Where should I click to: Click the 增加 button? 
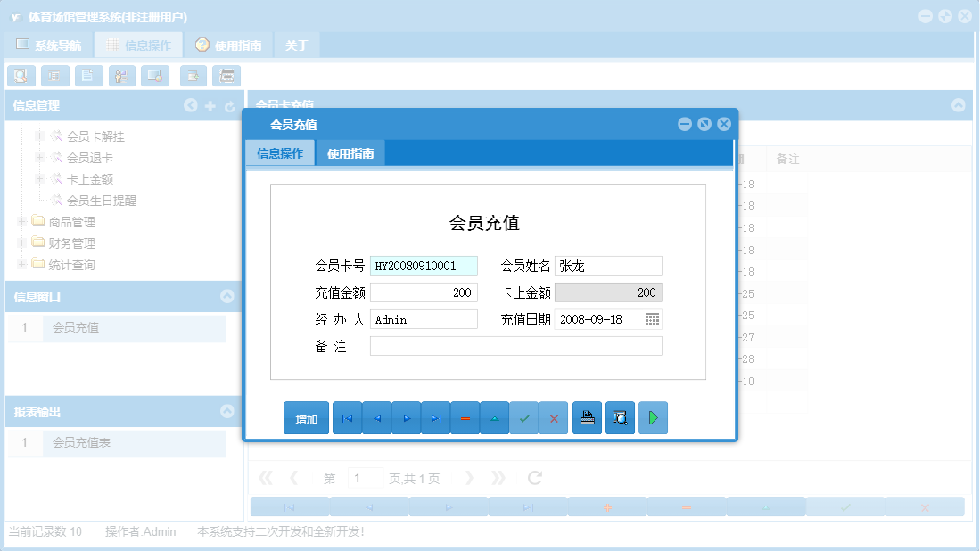click(305, 417)
